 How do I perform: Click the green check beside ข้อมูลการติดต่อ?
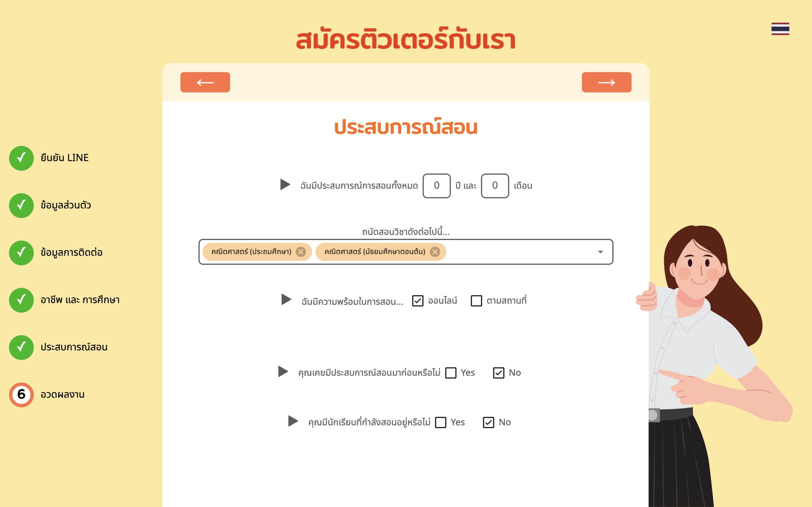(x=21, y=253)
